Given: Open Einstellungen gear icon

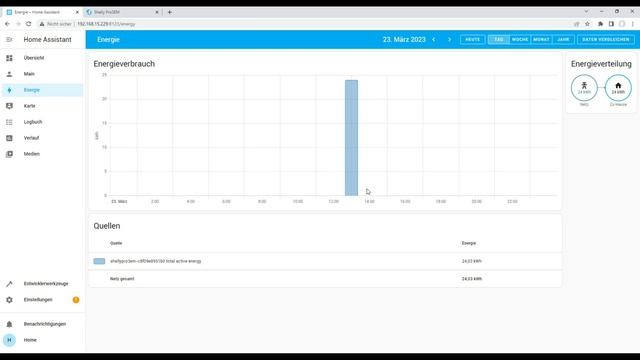Looking at the screenshot, I should [9, 300].
